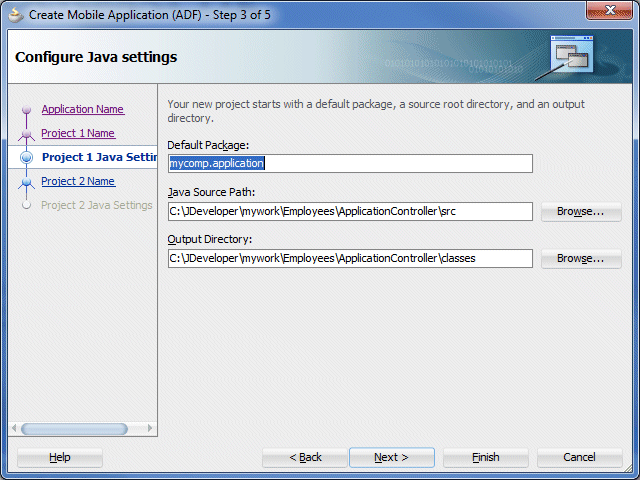
Task: Browse for the Java Source Path
Action: click(581, 211)
